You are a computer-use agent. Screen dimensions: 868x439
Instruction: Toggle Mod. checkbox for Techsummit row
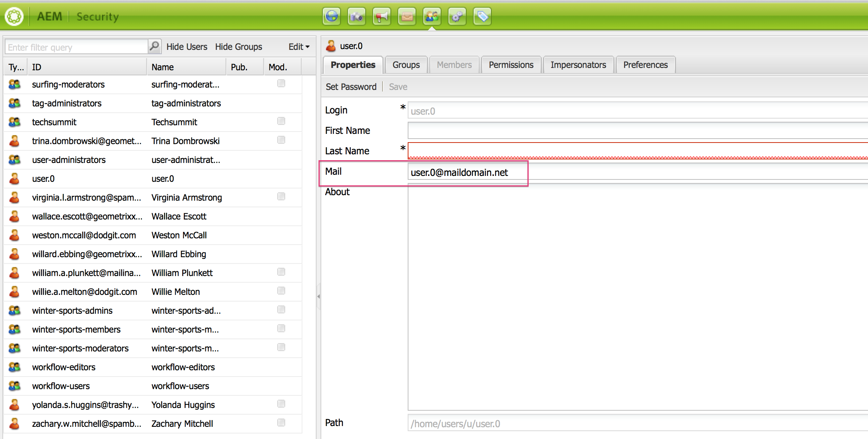(x=281, y=121)
